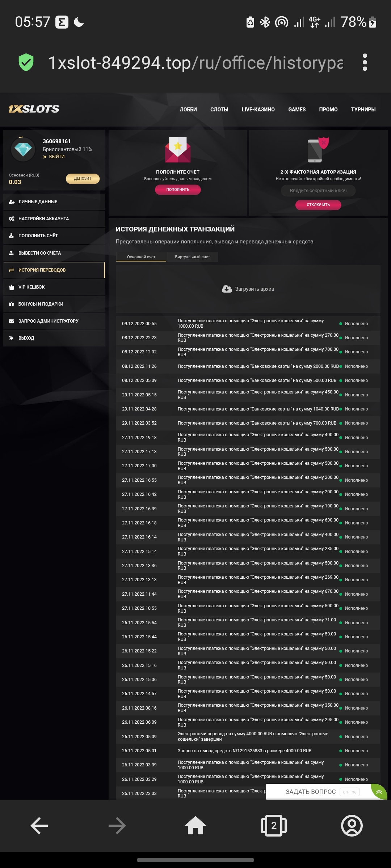The height and width of the screenshot is (868, 391).
Task: Switch to the Виртуальный счет tab
Action: click(x=192, y=257)
